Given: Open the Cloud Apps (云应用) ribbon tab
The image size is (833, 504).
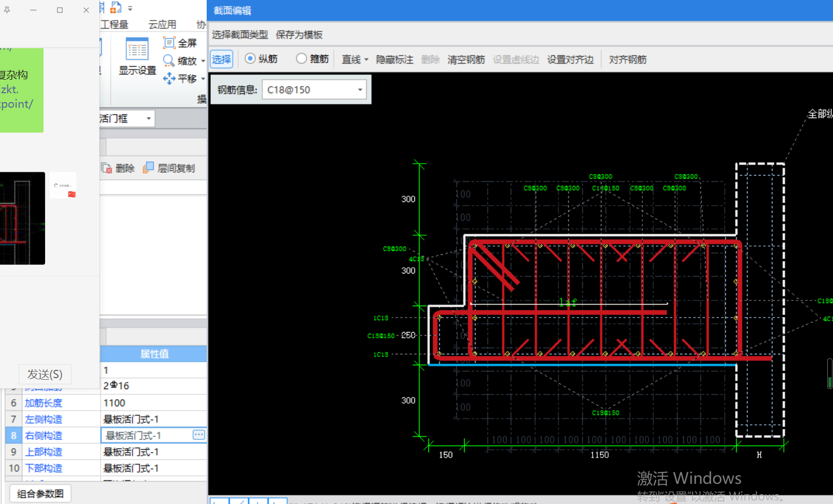Looking at the screenshot, I should coord(162,24).
